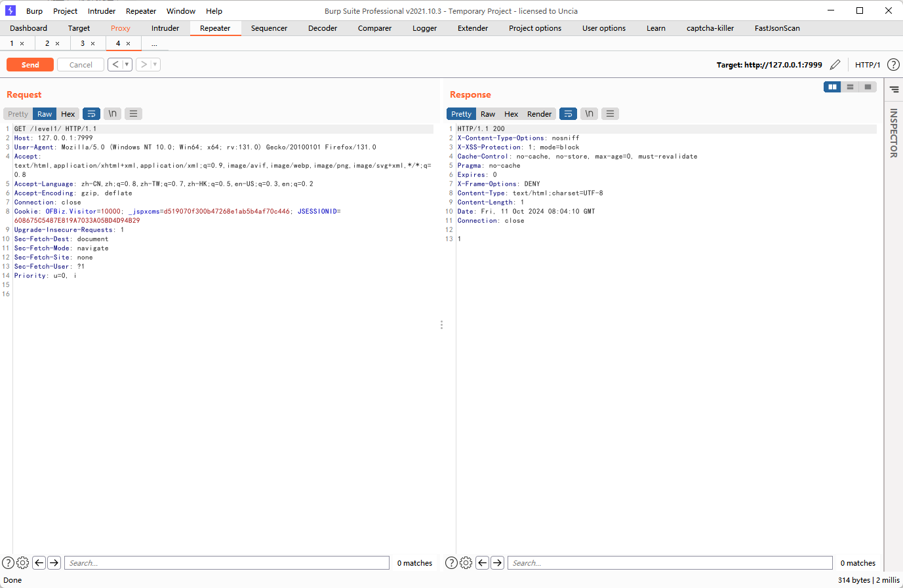Go to previous Request search match arrow
The height and width of the screenshot is (588, 903).
point(39,562)
